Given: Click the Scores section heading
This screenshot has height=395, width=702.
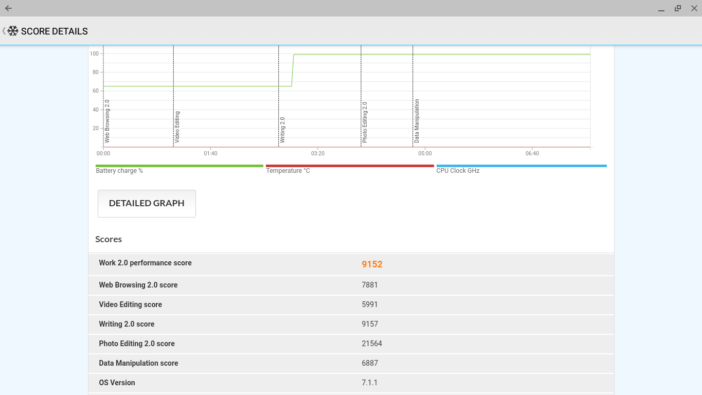Looking at the screenshot, I should click(x=108, y=239).
